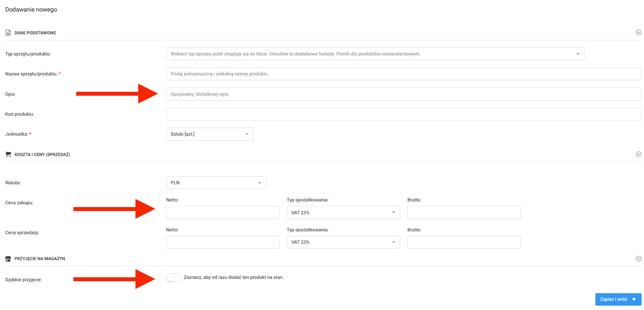Open the VAT dropdown for Cena zakupu
This screenshot has width=644, height=310.
coord(343,213)
